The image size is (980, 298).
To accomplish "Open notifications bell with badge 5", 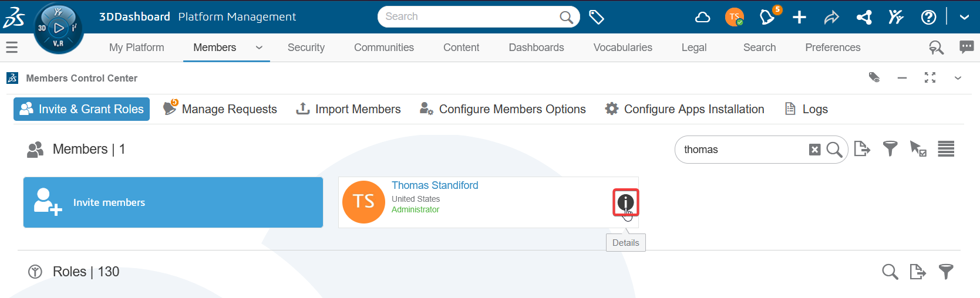I will (x=768, y=16).
